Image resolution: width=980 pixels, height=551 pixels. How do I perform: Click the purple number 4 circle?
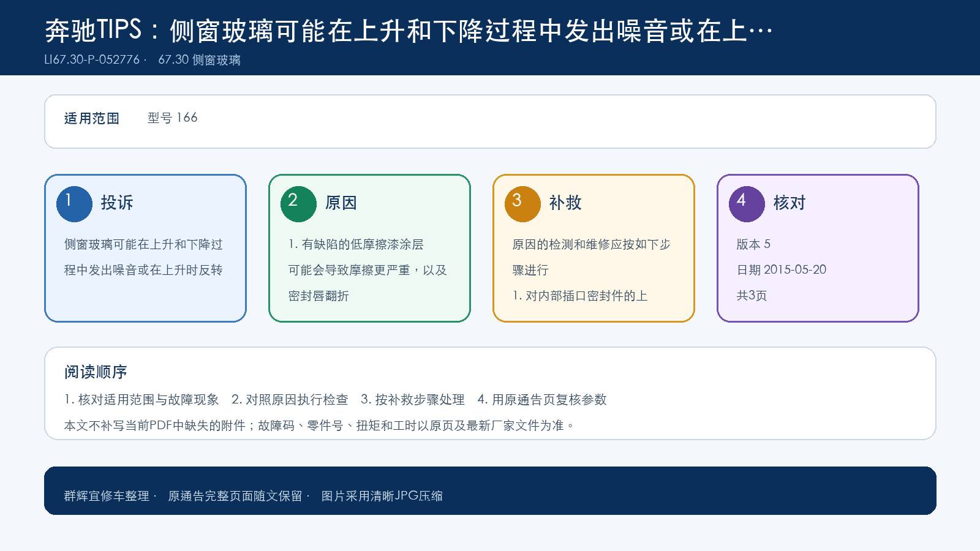click(x=747, y=204)
